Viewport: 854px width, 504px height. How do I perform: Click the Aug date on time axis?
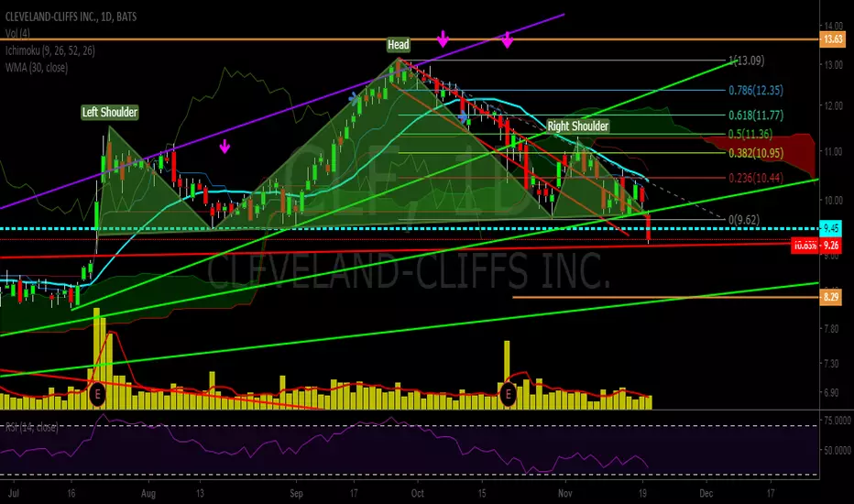click(x=148, y=494)
